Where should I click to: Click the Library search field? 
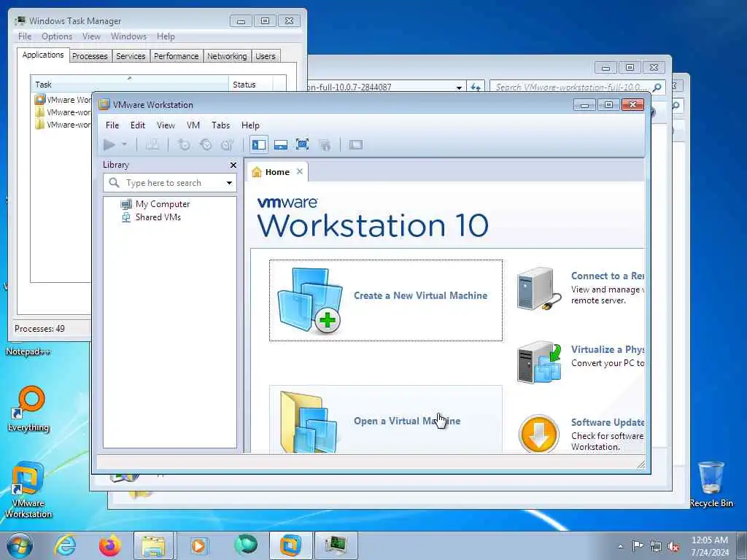tap(169, 183)
